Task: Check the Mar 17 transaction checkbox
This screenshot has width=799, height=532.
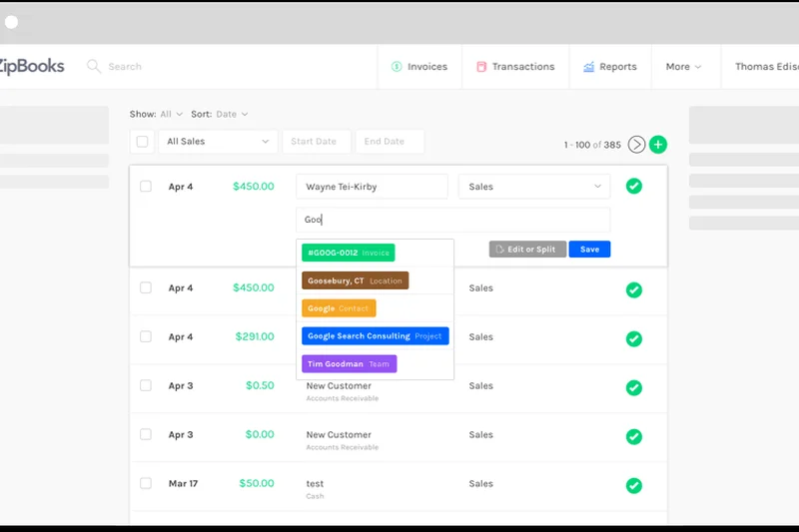Action: tap(146, 483)
